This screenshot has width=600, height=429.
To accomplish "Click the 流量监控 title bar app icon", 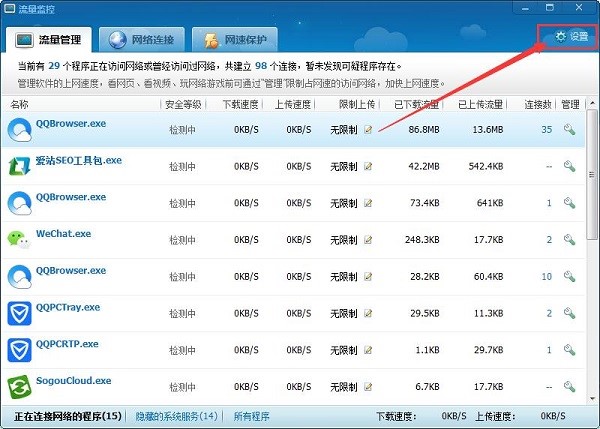I will 9,8.
